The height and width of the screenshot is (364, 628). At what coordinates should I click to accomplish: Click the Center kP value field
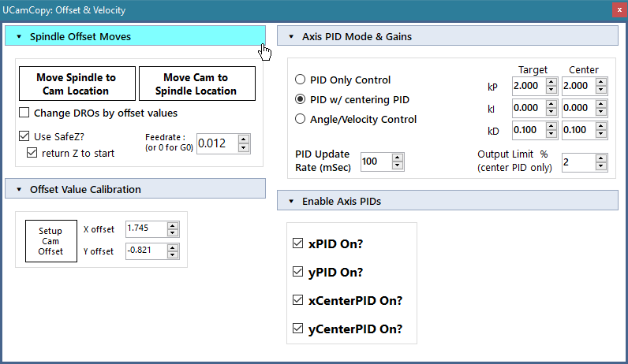coord(579,86)
